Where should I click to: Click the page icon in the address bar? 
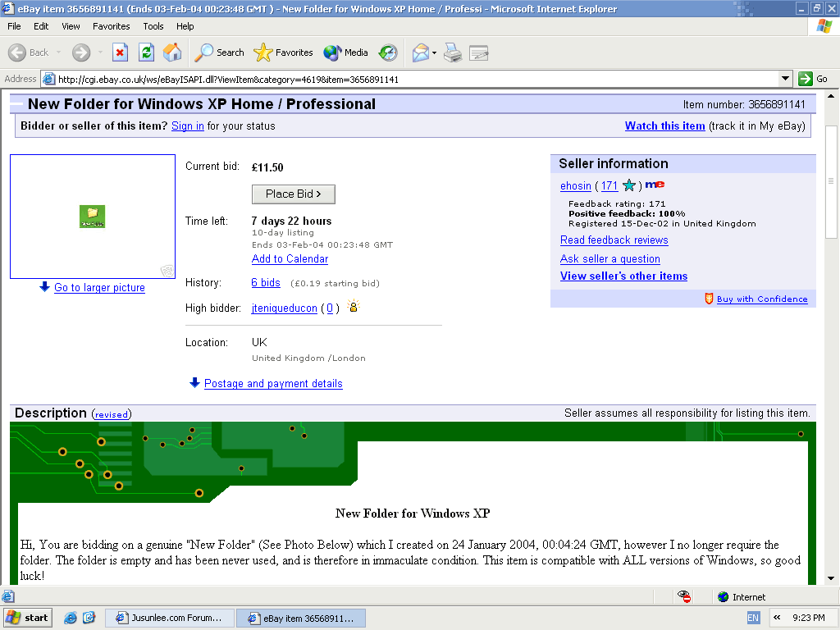tap(48, 79)
